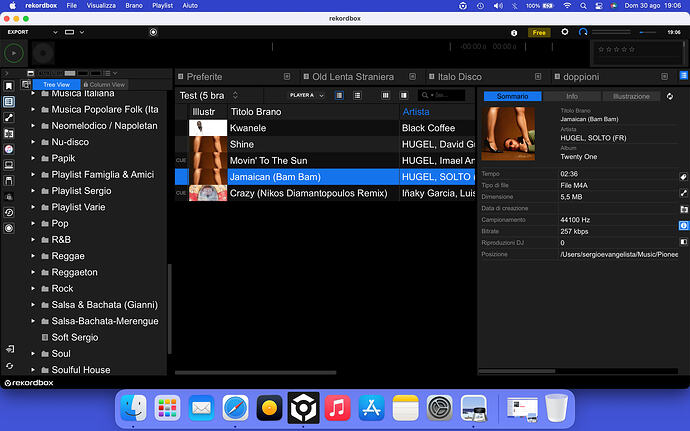Screen dimensions: 690x431
Task: Select the Kwanele track row
Action: click(325, 128)
